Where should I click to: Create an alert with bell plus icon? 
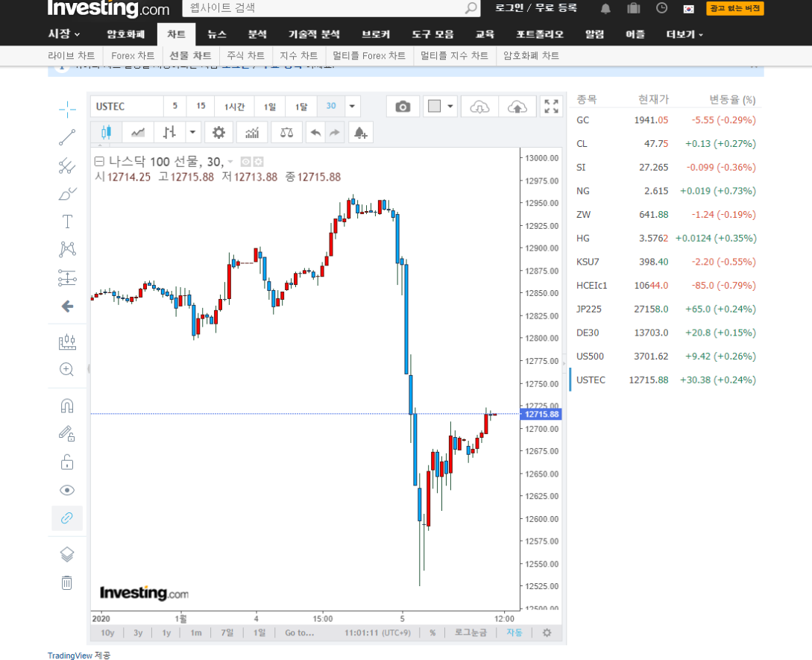click(360, 133)
